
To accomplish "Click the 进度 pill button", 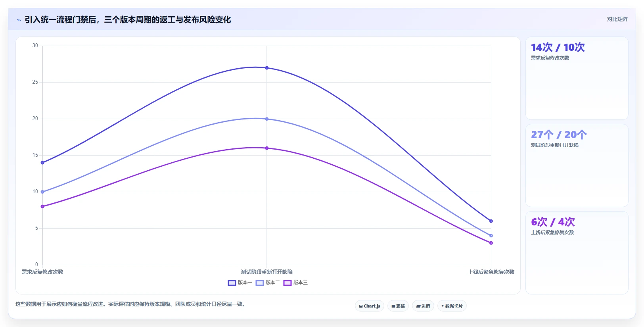I will coord(423,306).
